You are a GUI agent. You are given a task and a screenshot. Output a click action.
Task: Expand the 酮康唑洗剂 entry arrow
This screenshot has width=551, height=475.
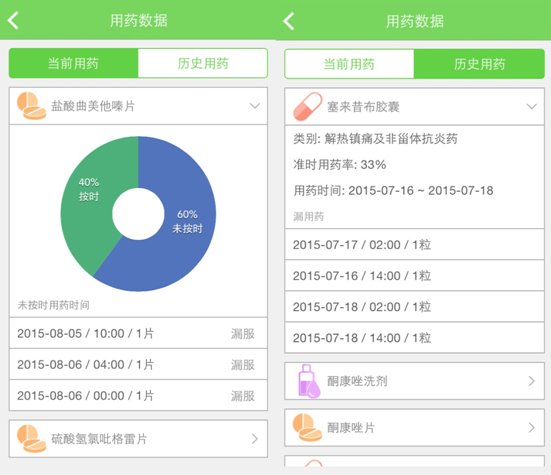coord(532,381)
